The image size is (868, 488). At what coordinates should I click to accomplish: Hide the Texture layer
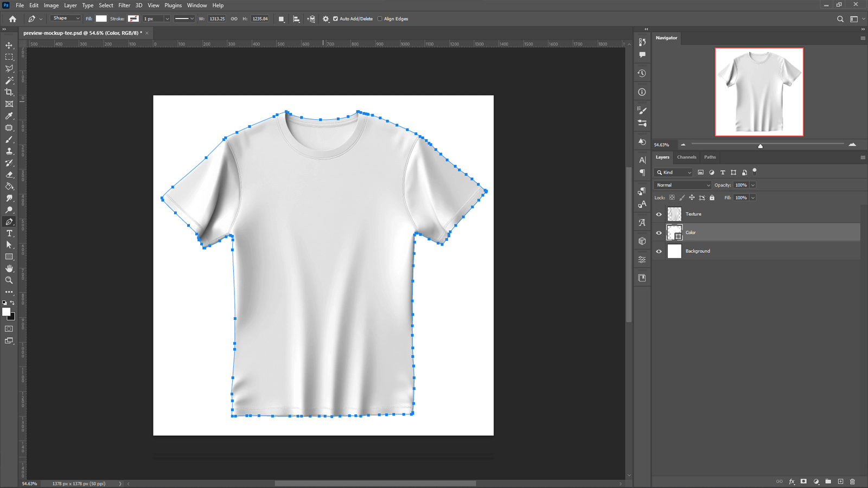659,214
